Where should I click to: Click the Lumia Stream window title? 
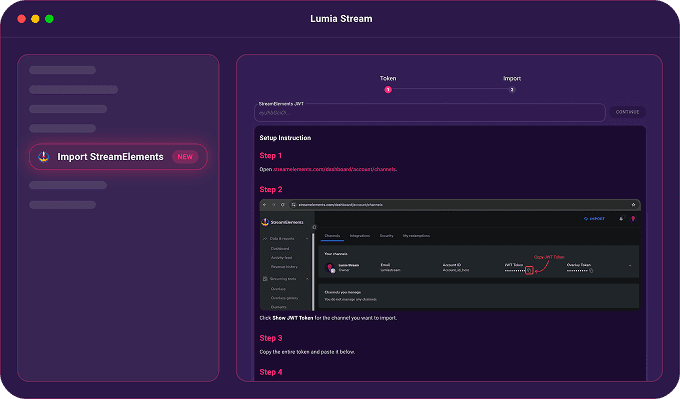pyautogui.click(x=341, y=19)
